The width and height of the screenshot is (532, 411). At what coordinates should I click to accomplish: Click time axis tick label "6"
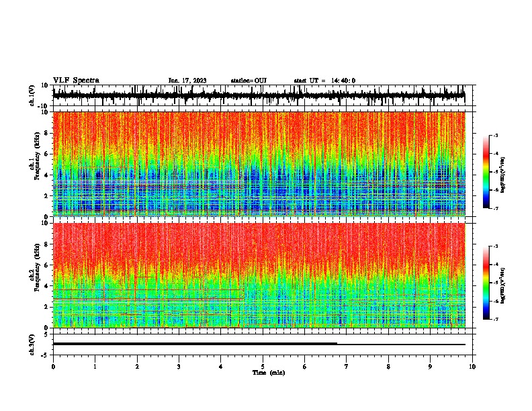(305, 367)
